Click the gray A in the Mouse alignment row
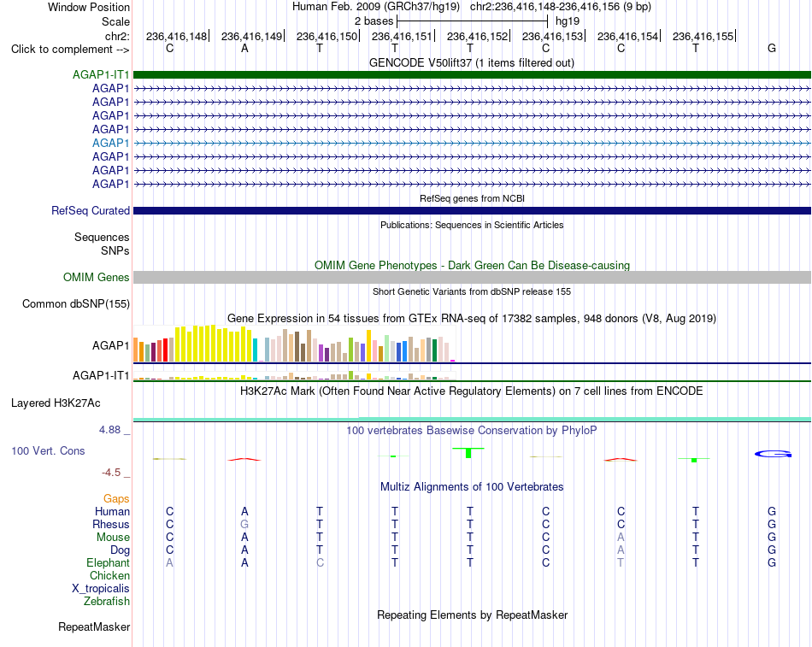 tap(621, 538)
